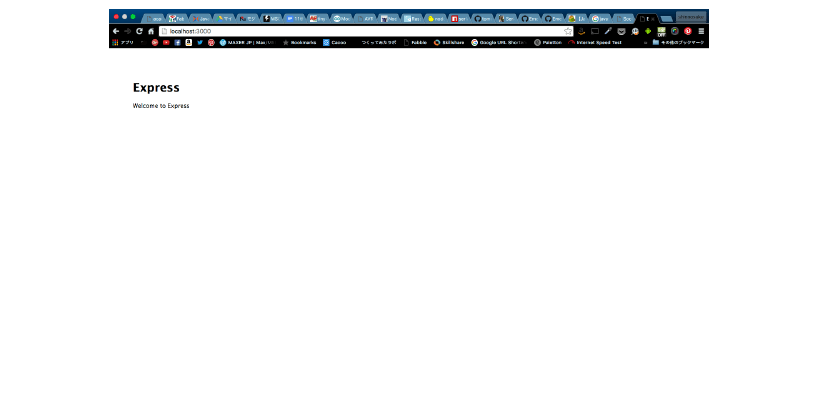Click the red circle extension icon
The height and width of the screenshot is (393, 818).
pyautogui.click(x=688, y=31)
